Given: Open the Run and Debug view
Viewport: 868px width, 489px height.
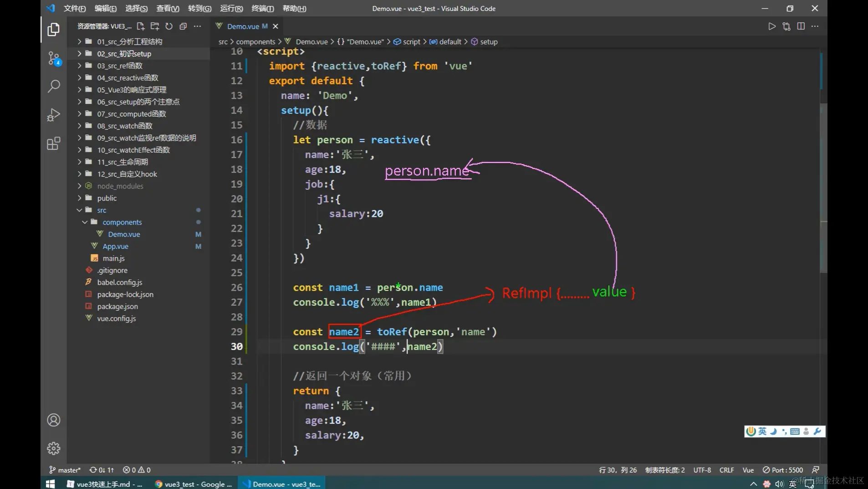Looking at the screenshot, I should coord(54,115).
